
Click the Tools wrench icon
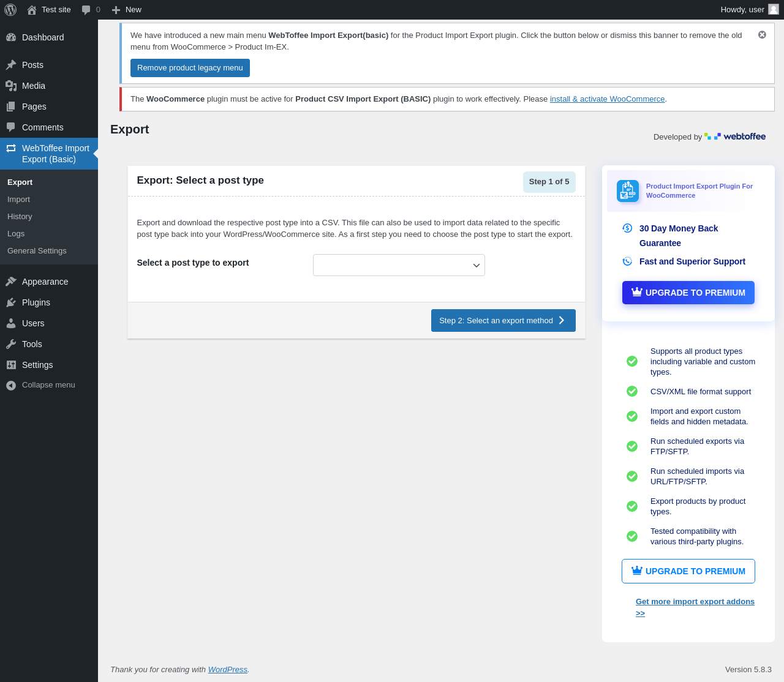(x=11, y=344)
